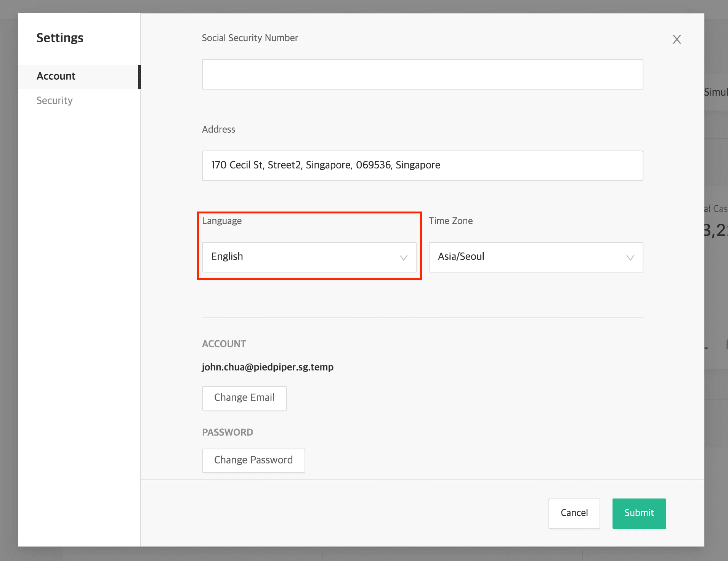Select the email john.chua@piedpiper.sg.temp
Viewport: 728px width, 561px height.
pos(267,367)
